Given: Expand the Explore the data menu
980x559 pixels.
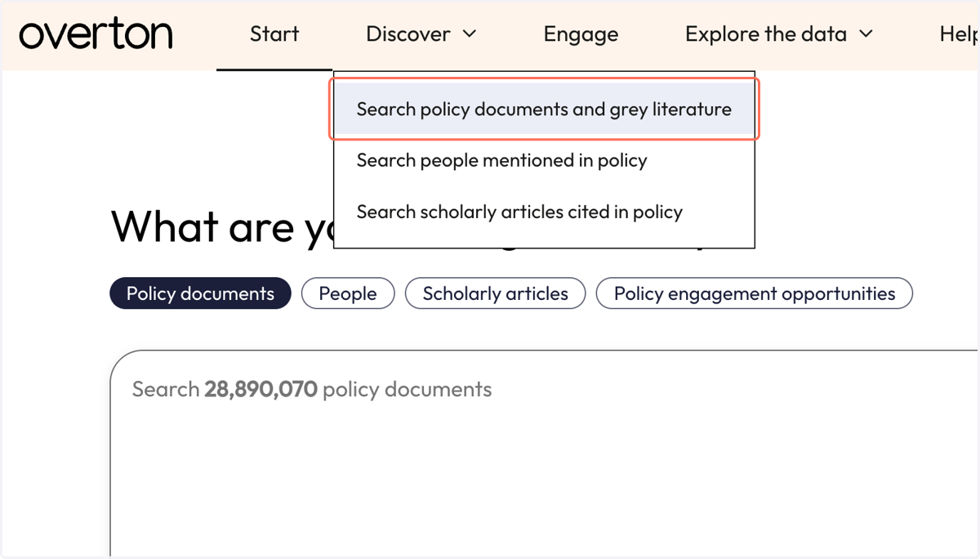Looking at the screenshot, I should (779, 34).
